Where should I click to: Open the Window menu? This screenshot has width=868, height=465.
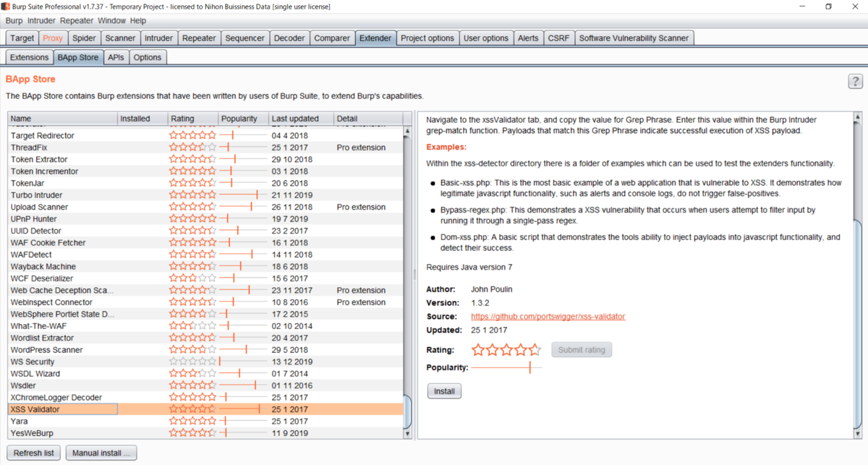pyautogui.click(x=112, y=21)
